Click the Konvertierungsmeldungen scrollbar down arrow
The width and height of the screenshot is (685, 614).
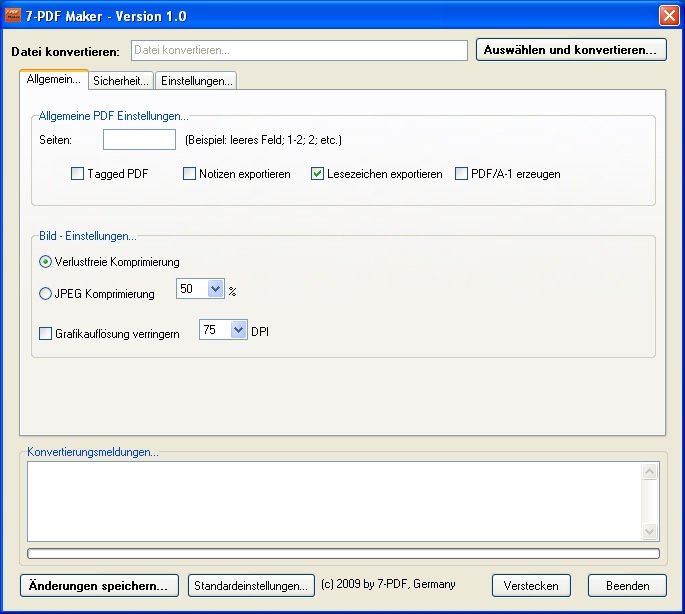point(650,532)
